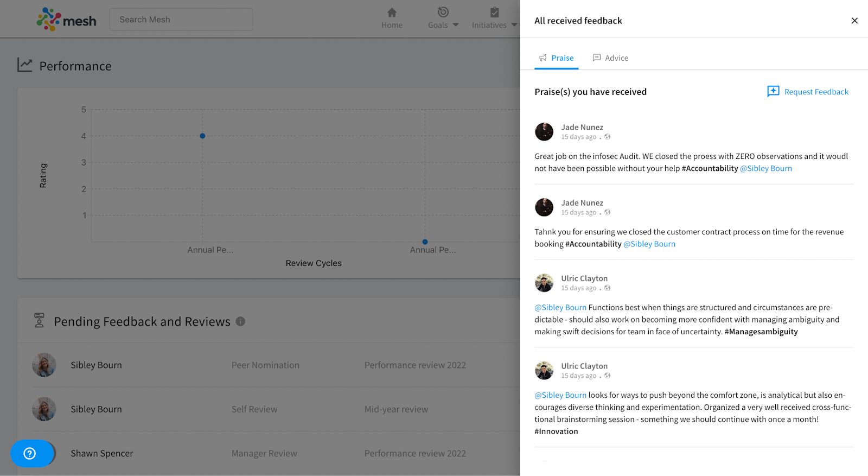Click the Request Feedback link
Screen dimensions: 868x476
(x=816, y=92)
